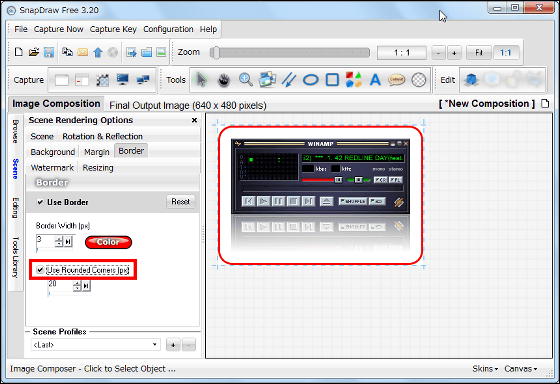Switch to the Background tab
Image resolution: width=560 pixels, height=384 pixels.
(x=52, y=152)
